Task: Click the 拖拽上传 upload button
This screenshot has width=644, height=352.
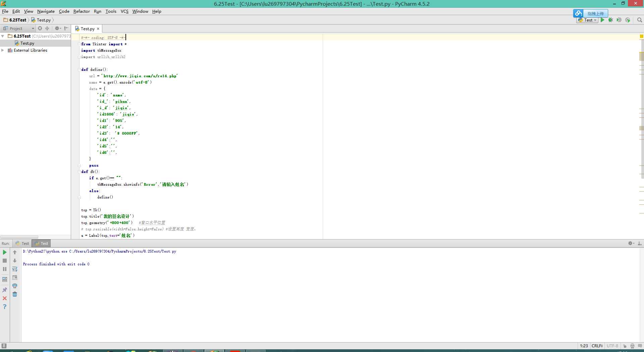Action: tap(595, 13)
